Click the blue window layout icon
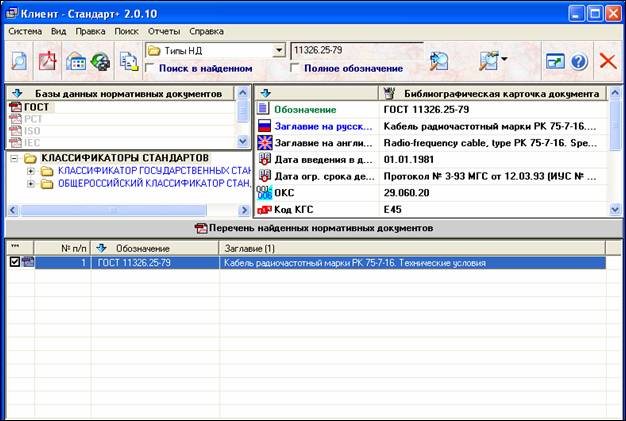Viewport: 626px width, 421px height. point(554,61)
